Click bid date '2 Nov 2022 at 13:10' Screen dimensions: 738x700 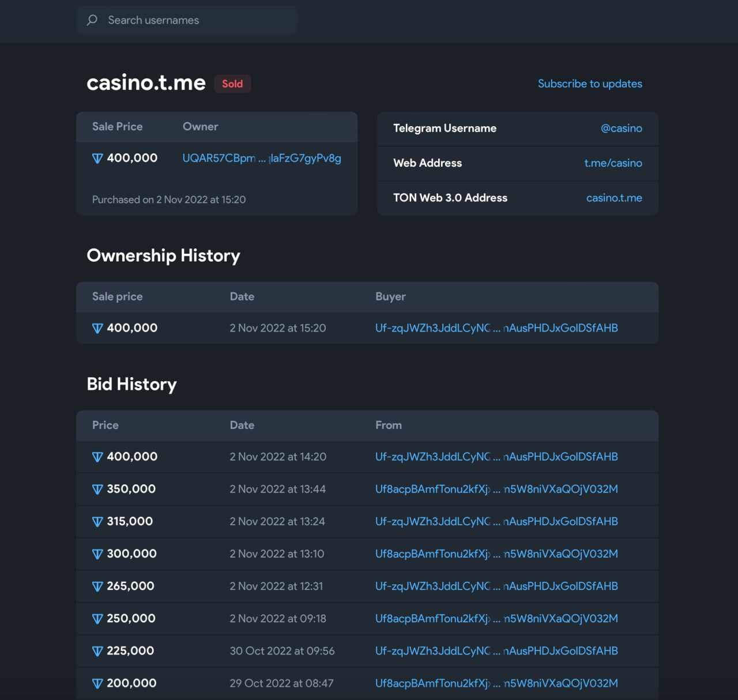pyautogui.click(x=277, y=554)
